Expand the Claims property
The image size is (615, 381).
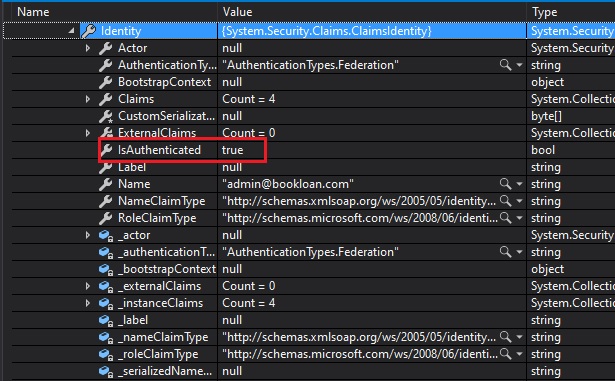(88, 99)
